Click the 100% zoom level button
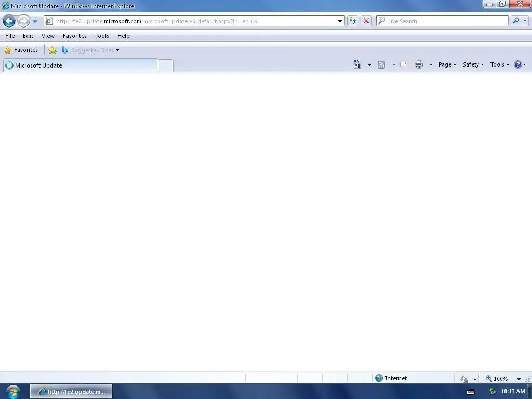532x399 pixels. click(497, 379)
